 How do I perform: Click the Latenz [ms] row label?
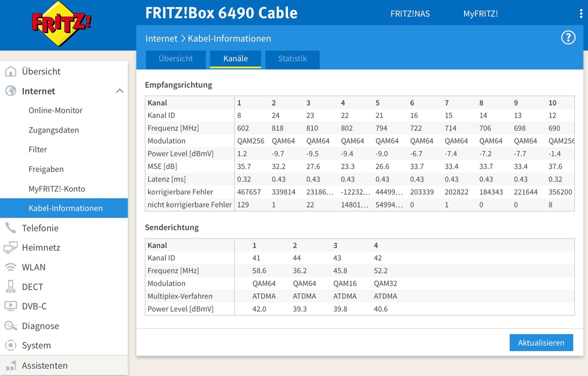(x=167, y=179)
